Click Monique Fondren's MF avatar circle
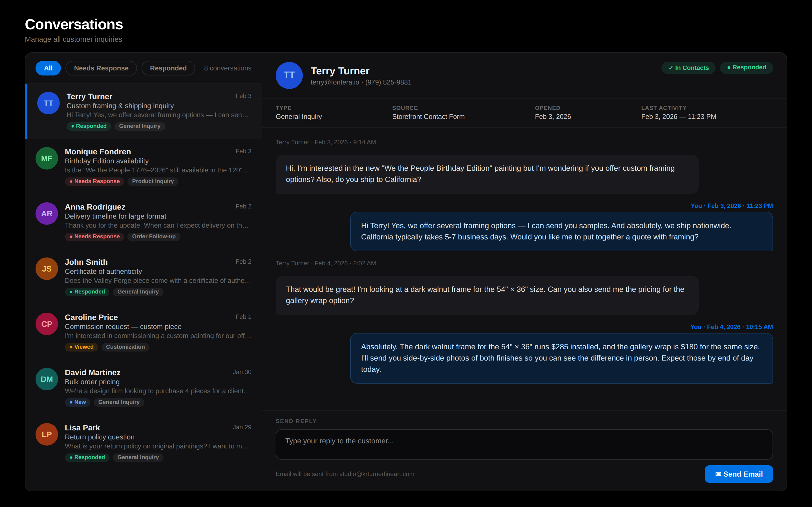Image resolution: width=812 pixels, height=507 pixels. 47,158
